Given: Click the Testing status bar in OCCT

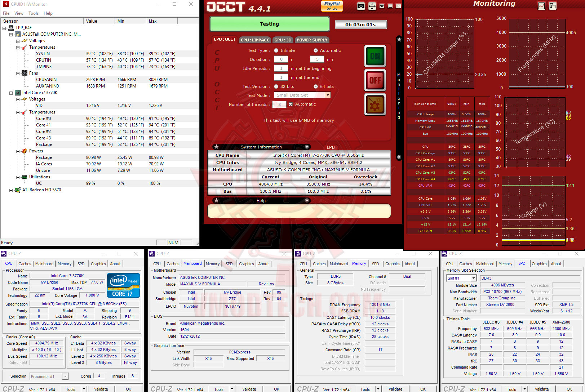Looking at the screenshot, I should tap(270, 24).
